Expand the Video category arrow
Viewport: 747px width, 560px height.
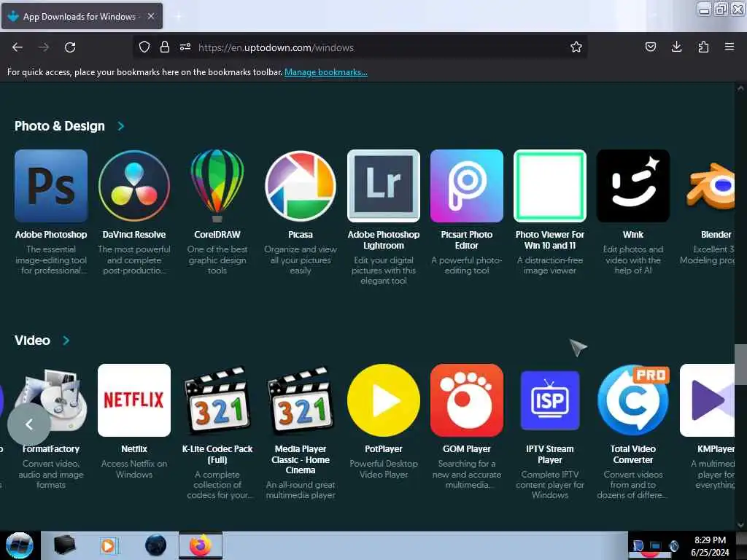click(66, 341)
